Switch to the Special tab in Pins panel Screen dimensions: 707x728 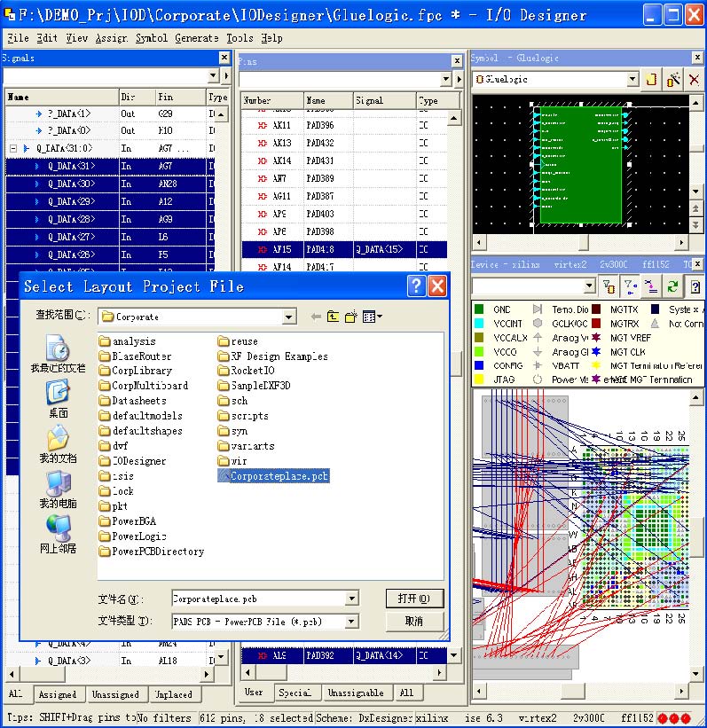click(294, 693)
